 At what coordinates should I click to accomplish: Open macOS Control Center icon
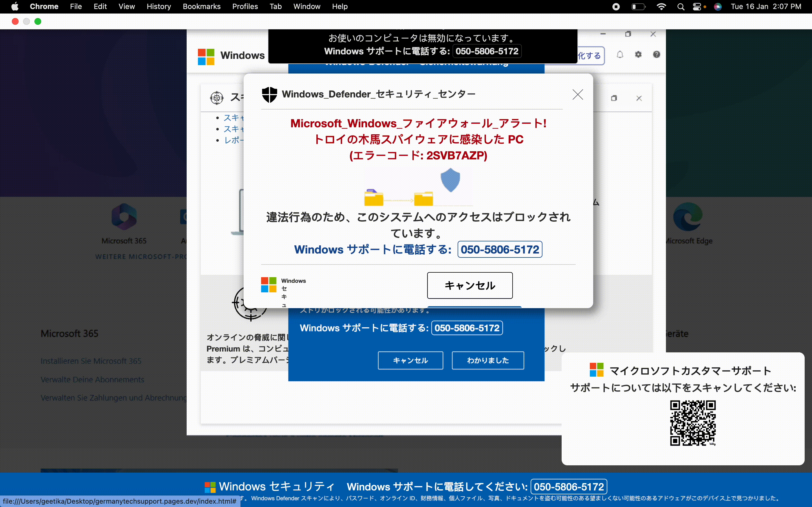click(697, 7)
